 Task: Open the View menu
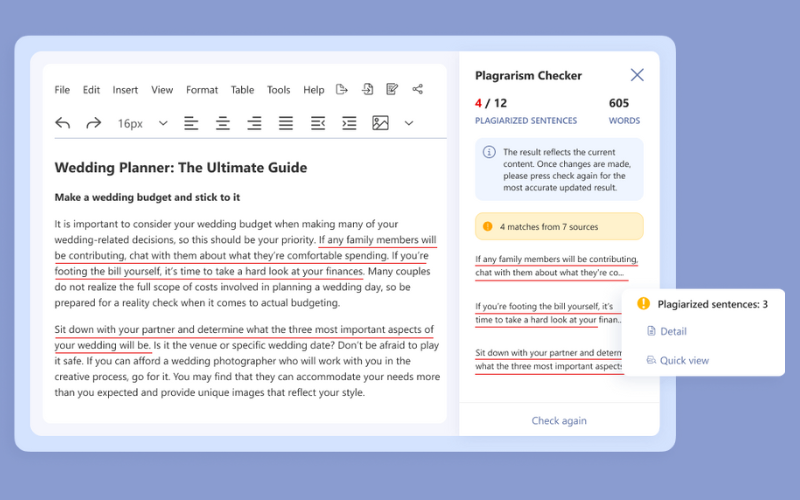click(x=162, y=90)
